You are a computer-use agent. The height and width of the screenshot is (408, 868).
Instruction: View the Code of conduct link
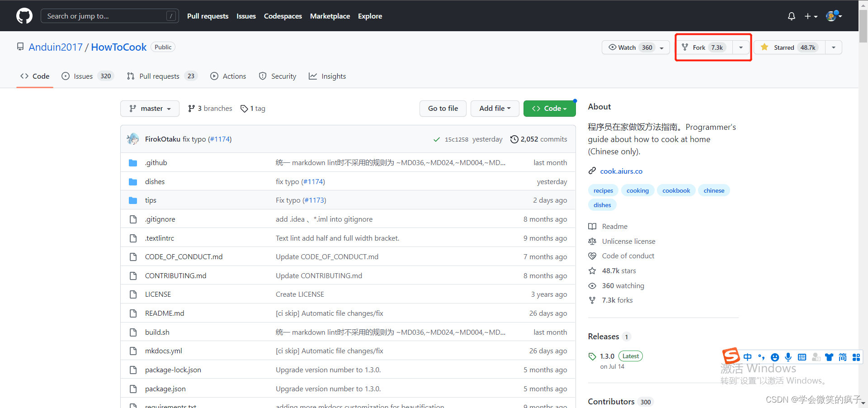point(622,256)
